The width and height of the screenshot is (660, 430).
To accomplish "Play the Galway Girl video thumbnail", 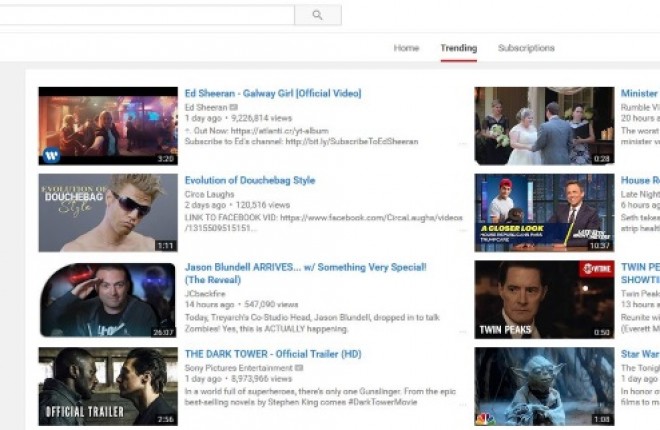I will [x=108, y=126].
